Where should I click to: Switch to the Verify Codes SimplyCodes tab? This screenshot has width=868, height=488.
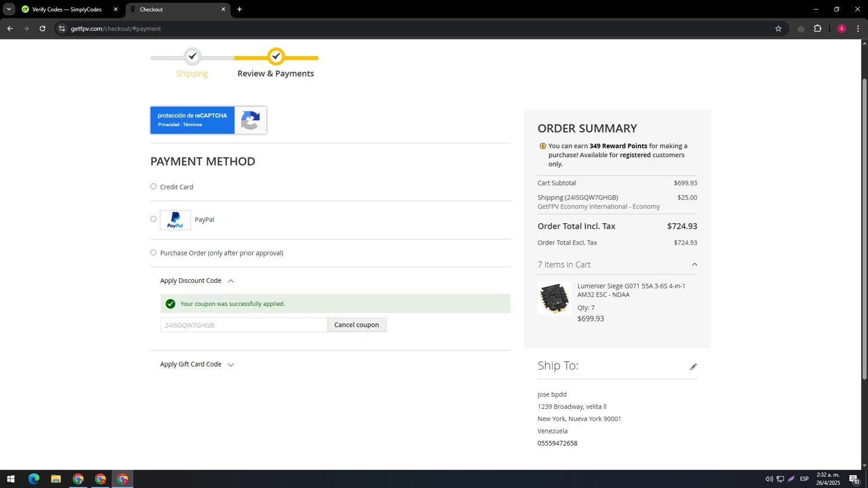coord(67,9)
